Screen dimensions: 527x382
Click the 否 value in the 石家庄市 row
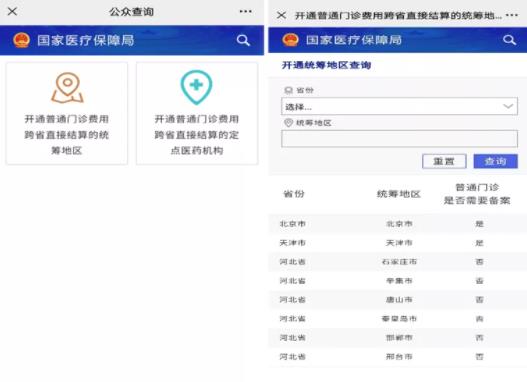[x=480, y=262]
